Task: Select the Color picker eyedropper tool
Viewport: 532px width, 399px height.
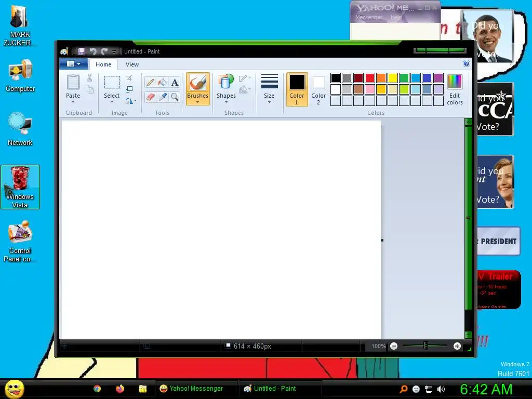Action: (x=163, y=97)
